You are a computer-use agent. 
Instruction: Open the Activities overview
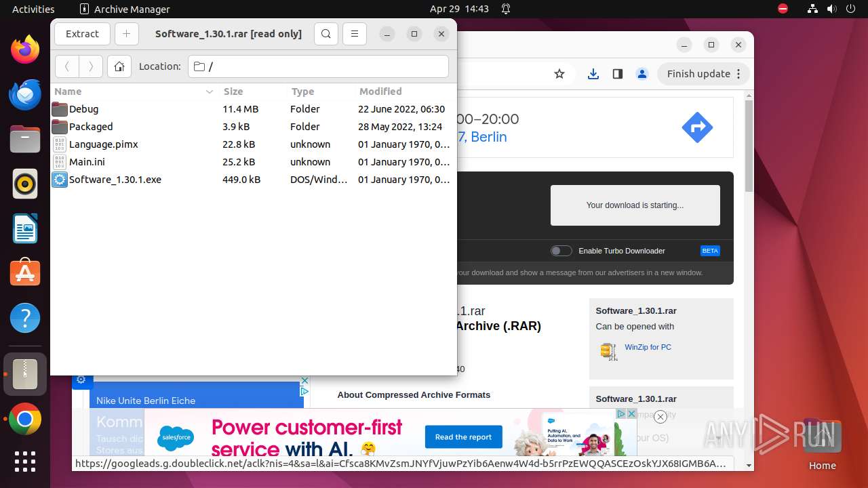pos(33,9)
